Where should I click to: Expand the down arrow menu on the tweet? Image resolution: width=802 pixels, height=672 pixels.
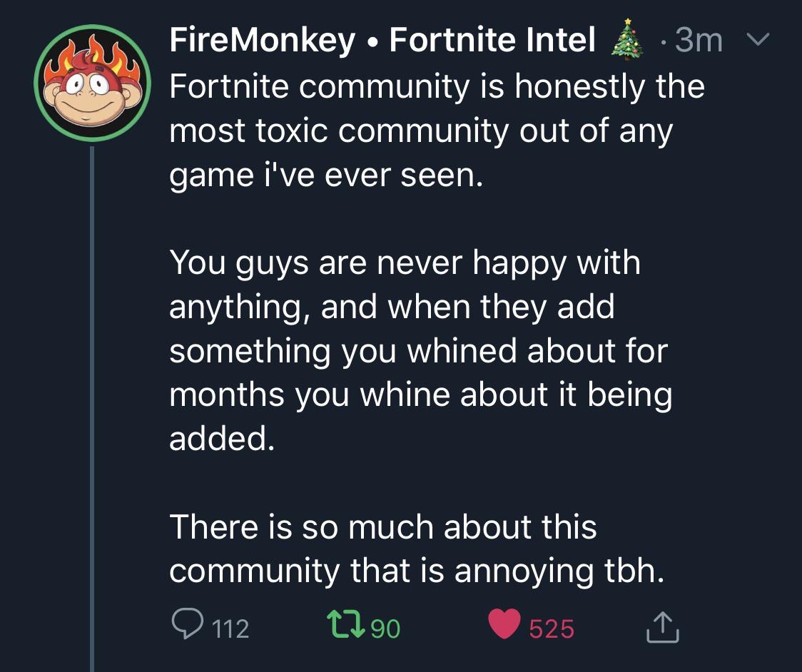coord(758,41)
